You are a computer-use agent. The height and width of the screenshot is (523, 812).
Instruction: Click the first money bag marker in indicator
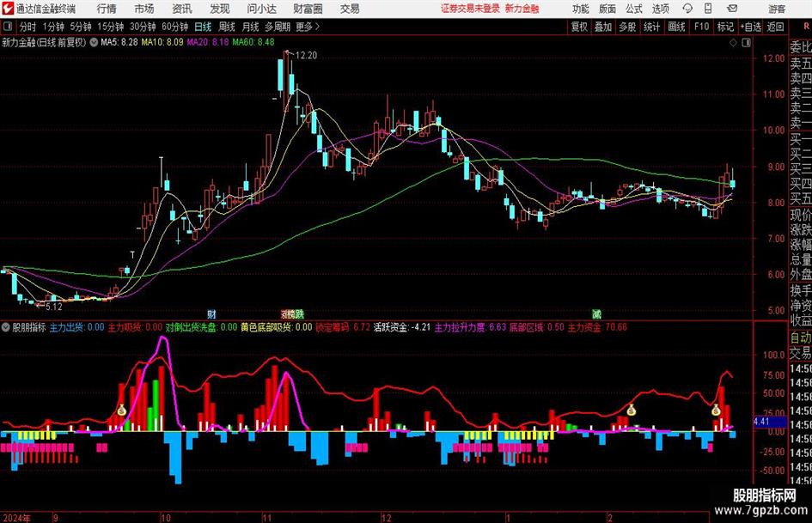coord(121,410)
